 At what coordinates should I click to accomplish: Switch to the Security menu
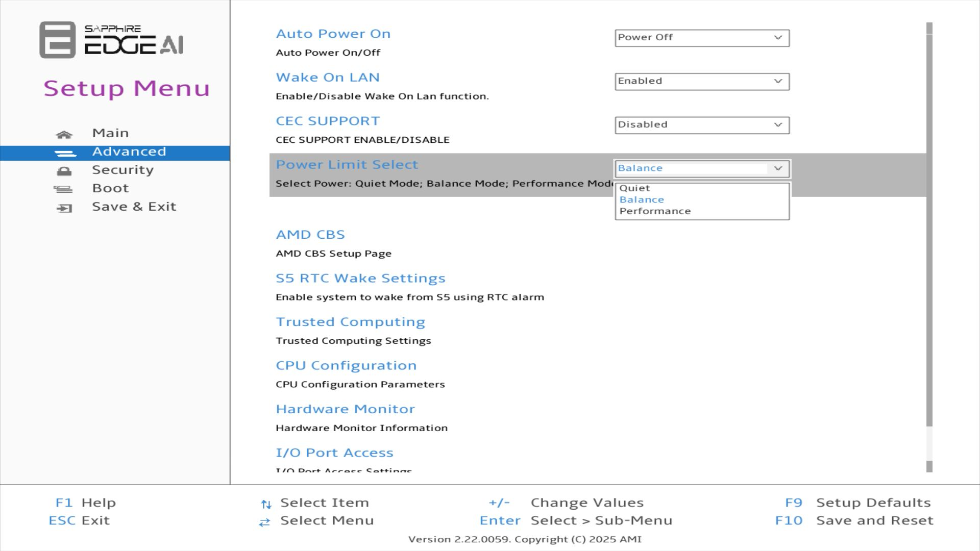[122, 170]
